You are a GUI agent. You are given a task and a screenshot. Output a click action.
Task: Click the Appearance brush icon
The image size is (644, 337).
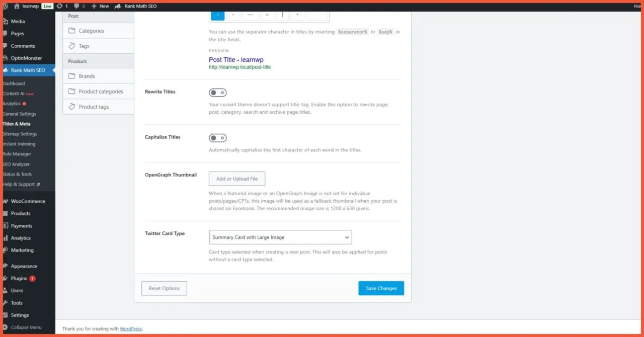tap(6, 267)
